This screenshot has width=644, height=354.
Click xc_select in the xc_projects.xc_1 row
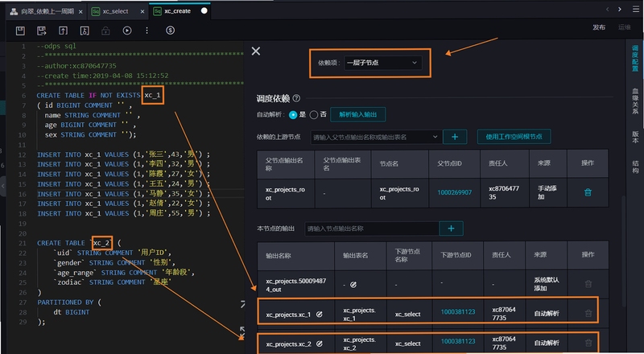coord(407,314)
